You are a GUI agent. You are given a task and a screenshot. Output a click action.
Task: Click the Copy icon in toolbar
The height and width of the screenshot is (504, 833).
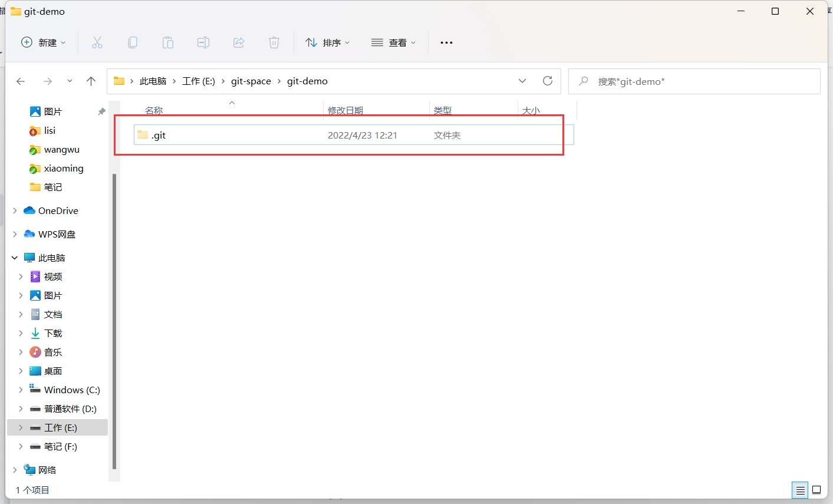(x=133, y=42)
